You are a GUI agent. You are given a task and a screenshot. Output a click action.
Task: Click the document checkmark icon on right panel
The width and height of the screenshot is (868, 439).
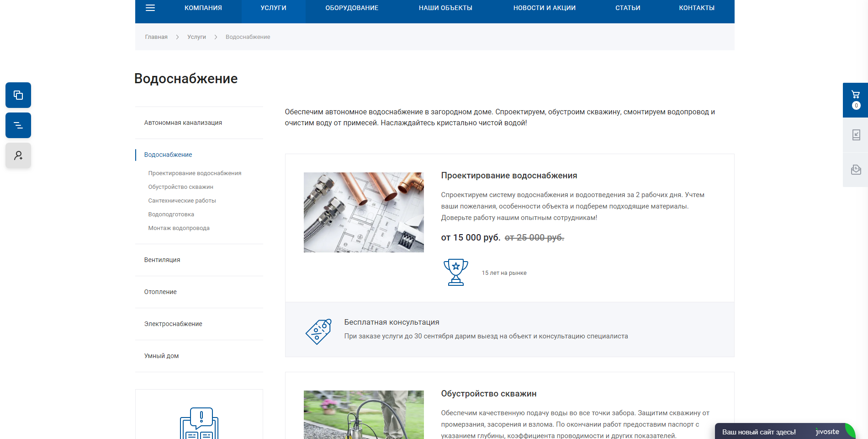856,135
